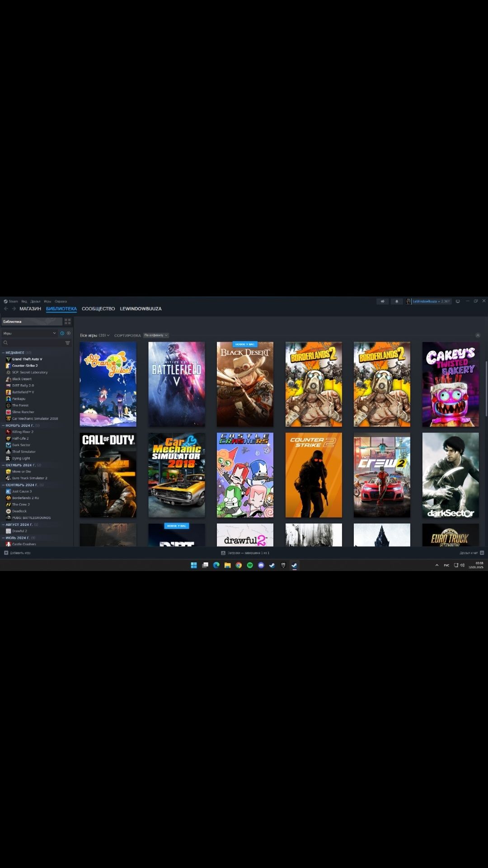
Task: Go forward with the right arrow
Action: click(14, 309)
